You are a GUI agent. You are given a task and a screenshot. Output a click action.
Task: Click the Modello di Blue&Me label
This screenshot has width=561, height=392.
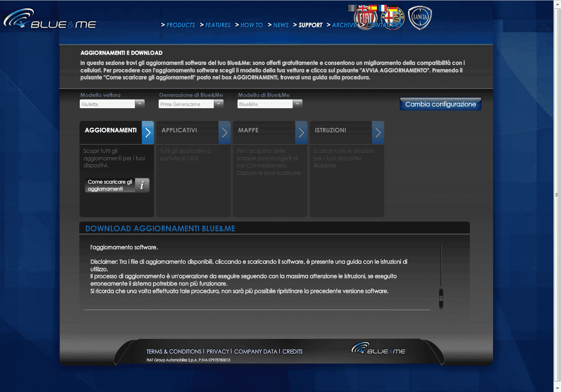click(x=264, y=95)
